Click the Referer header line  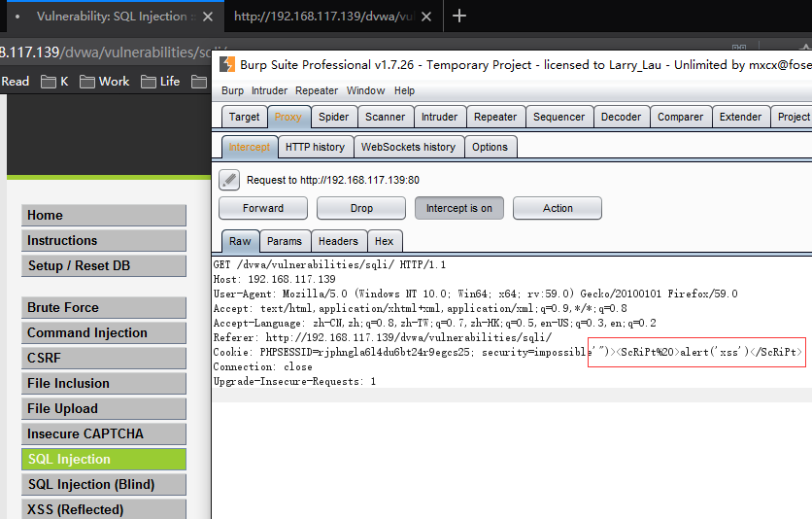pos(383,337)
